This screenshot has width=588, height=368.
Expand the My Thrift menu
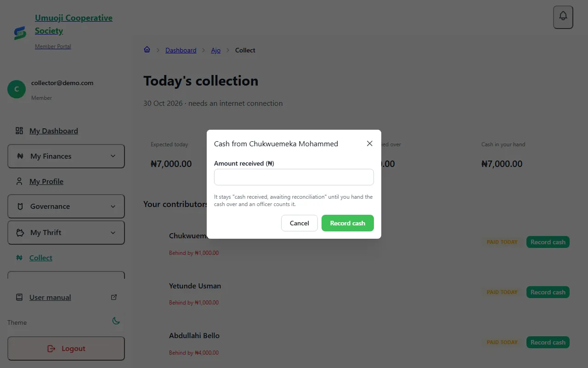point(66,232)
